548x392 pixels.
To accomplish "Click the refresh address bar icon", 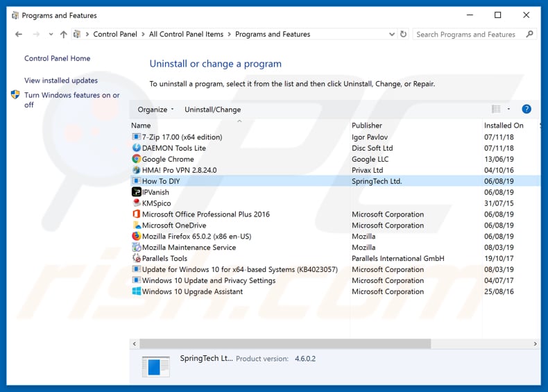I will tap(403, 34).
